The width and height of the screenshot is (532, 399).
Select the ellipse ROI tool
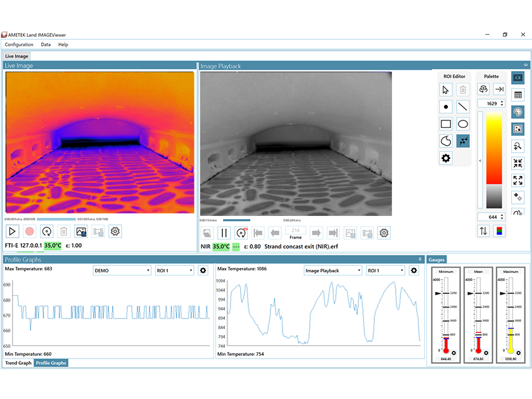(464, 123)
